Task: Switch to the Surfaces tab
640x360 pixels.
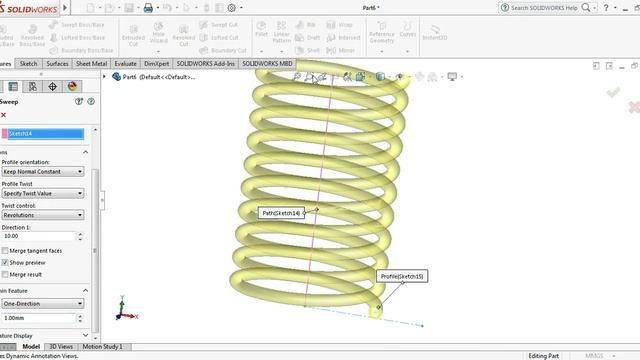Action: (57, 64)
